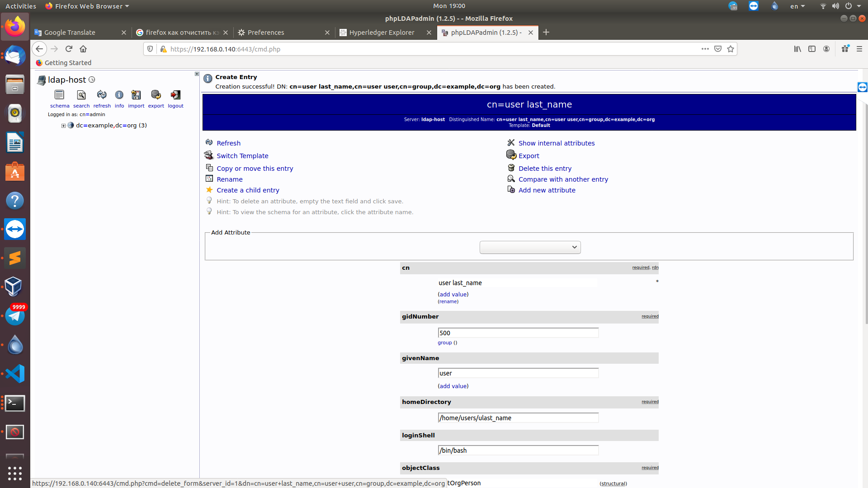Screen dimensions: 868x488
Task: Open the schema viewer icon
Action: pos(59,95)
